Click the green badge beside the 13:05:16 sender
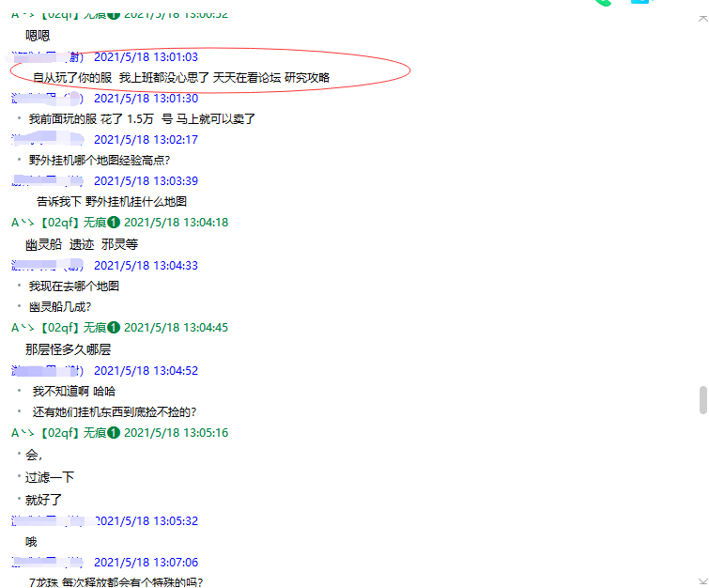The height and width of the screenshot is (588, 709). tap(114, 433)
